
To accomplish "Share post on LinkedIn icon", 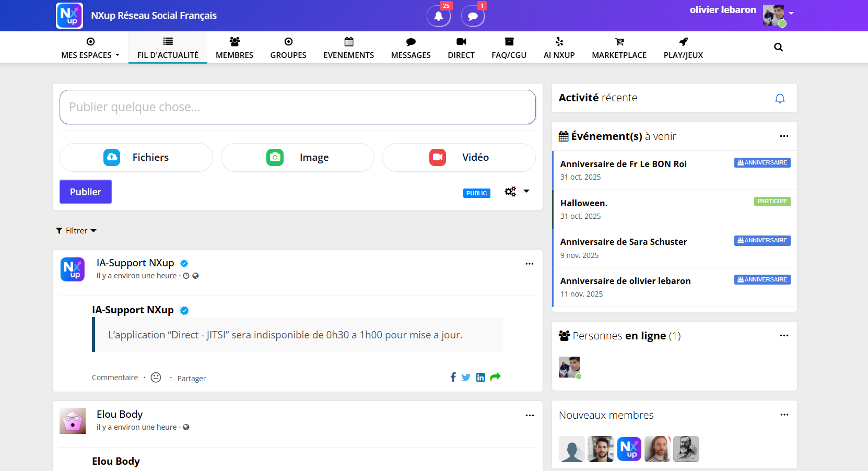I will click(x=480, y=378).
